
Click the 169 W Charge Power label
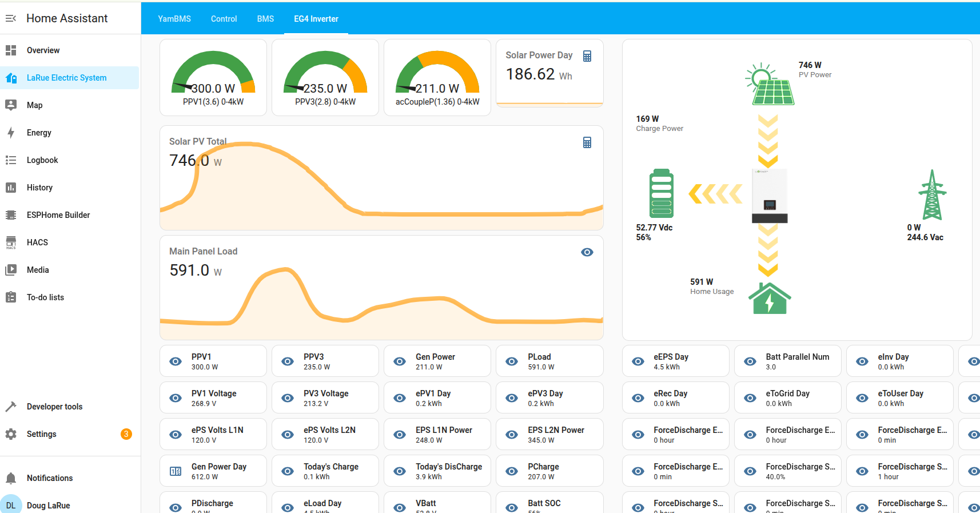pos(659,124)
